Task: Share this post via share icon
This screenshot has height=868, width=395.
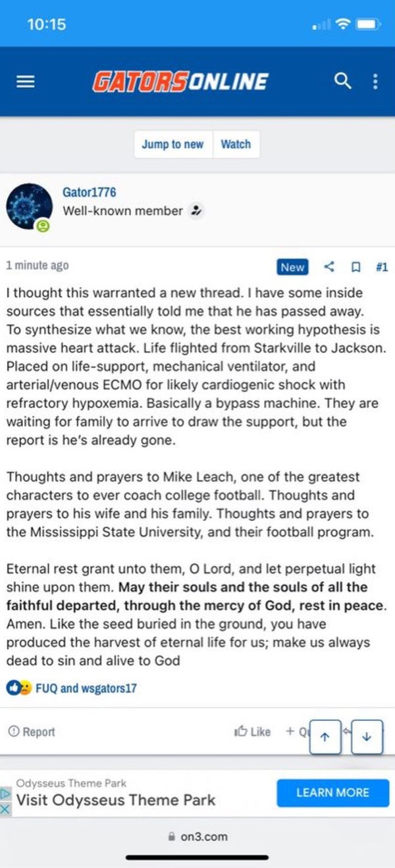Action: 330,267
